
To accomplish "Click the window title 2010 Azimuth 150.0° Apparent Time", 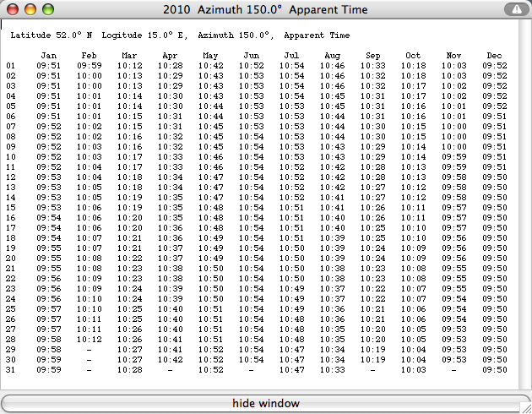I will coord(265,9).
